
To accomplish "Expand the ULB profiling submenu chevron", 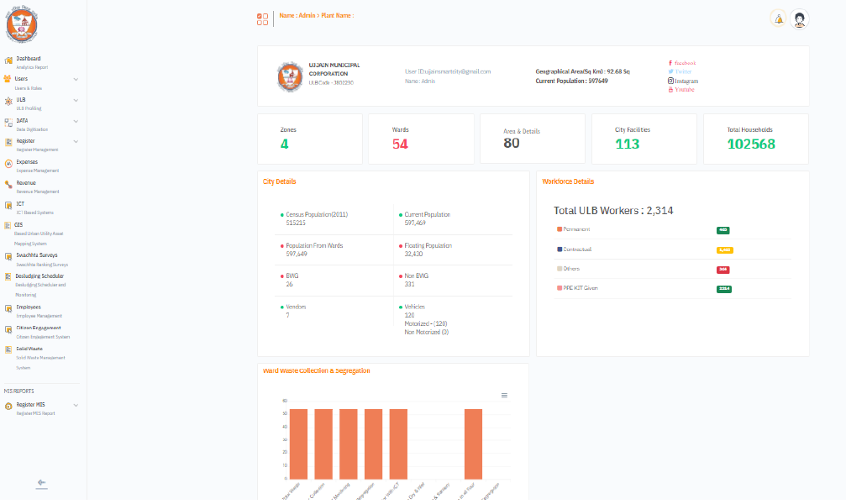I will 76,101.
